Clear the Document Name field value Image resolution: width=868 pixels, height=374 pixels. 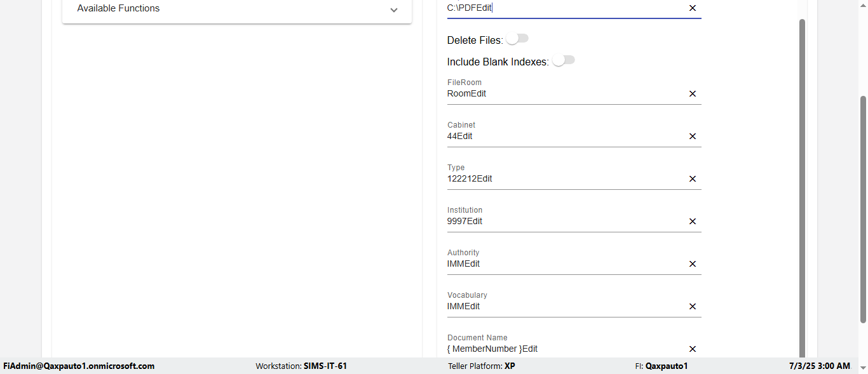pos(693,349)
